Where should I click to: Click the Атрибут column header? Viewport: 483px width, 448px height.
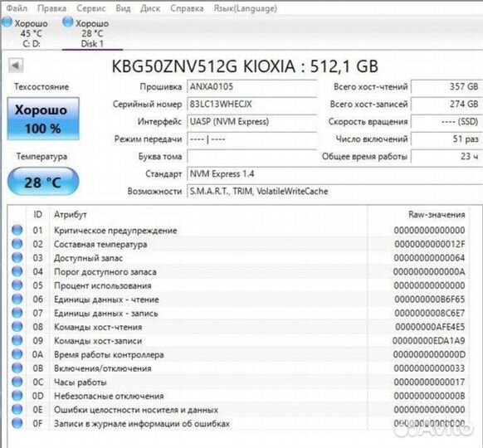pos(208,215)
